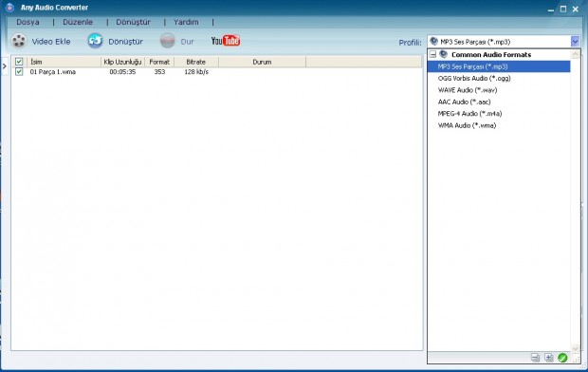Open the Yardım menu
Viewport: 588px width, 372px height.
[x=186, y=22]
